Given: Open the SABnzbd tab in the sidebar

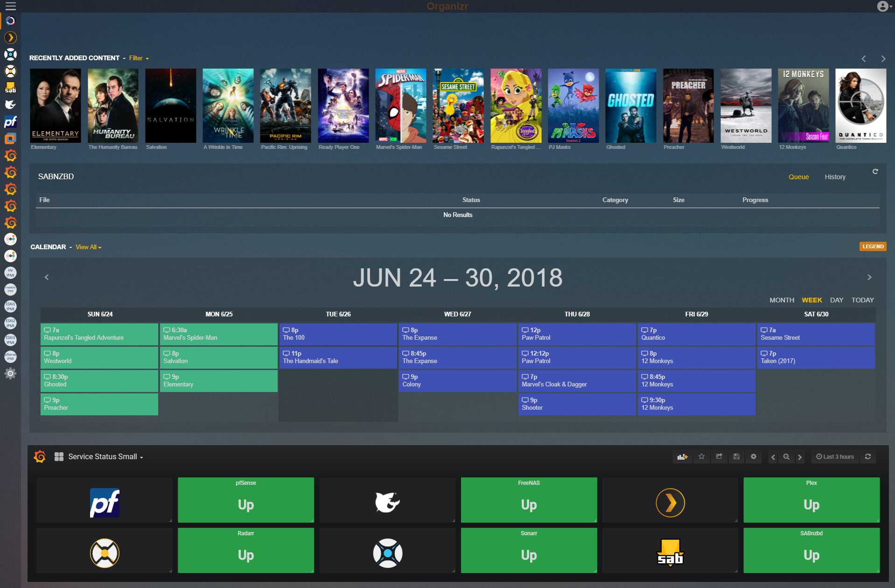Looking at the screenshot, I should pyautogui.click(x=10, y=88).
